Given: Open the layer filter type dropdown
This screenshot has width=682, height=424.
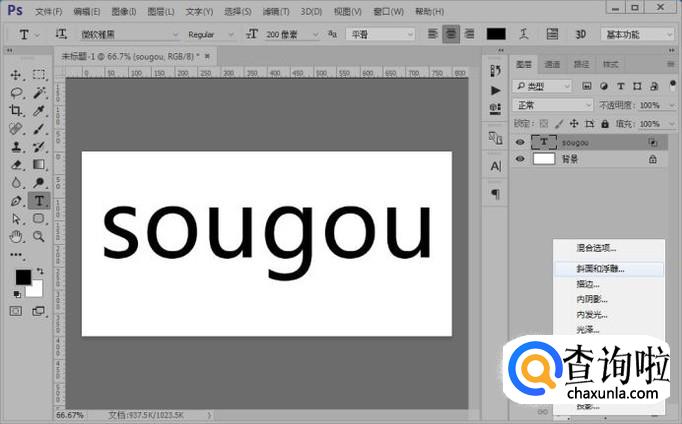Looking at the screenshot, I should click(x=542, y=87).
